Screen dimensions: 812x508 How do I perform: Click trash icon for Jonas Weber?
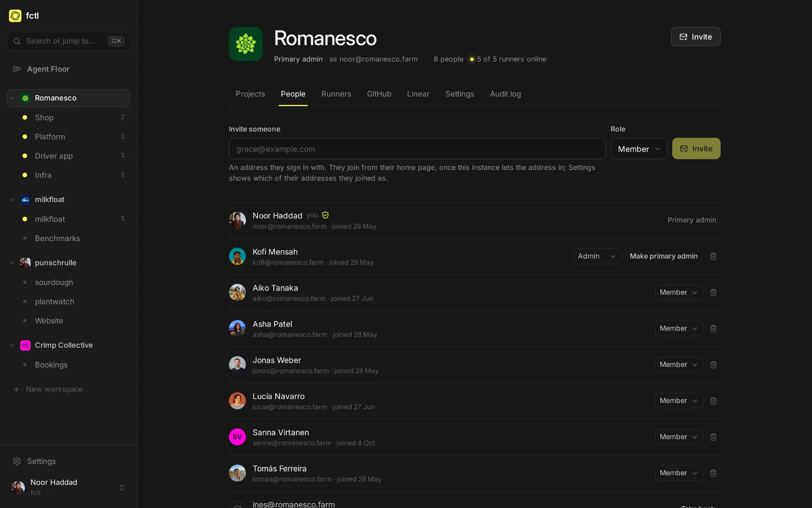[x=713, y=365]
